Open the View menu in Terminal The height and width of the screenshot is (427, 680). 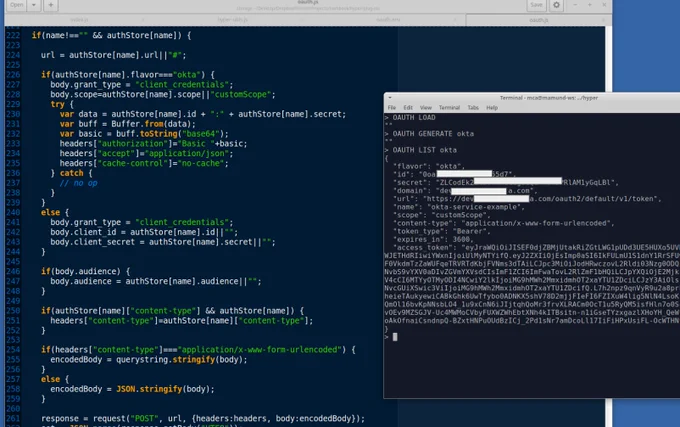click(x=425, y=108)
